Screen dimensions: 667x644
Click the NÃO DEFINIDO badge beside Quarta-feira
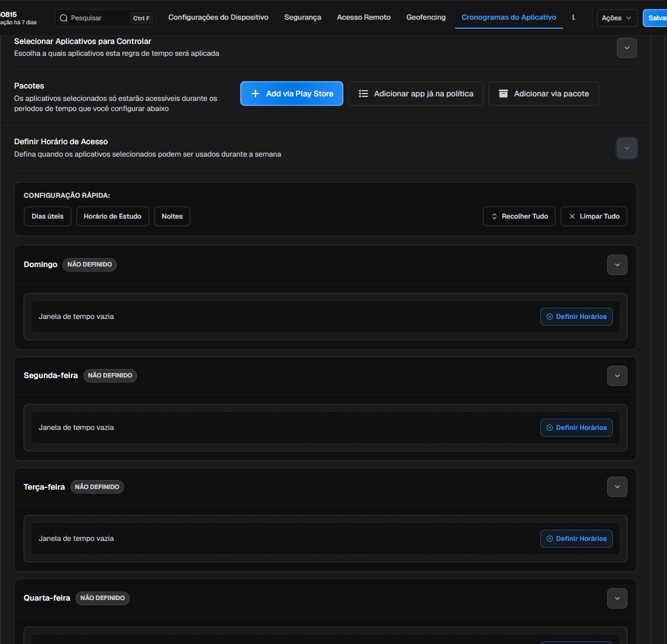pos(103,598)
